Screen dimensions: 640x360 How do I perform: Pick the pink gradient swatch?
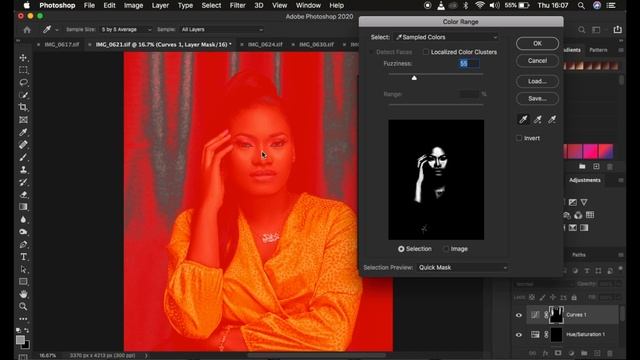[590, 151]
